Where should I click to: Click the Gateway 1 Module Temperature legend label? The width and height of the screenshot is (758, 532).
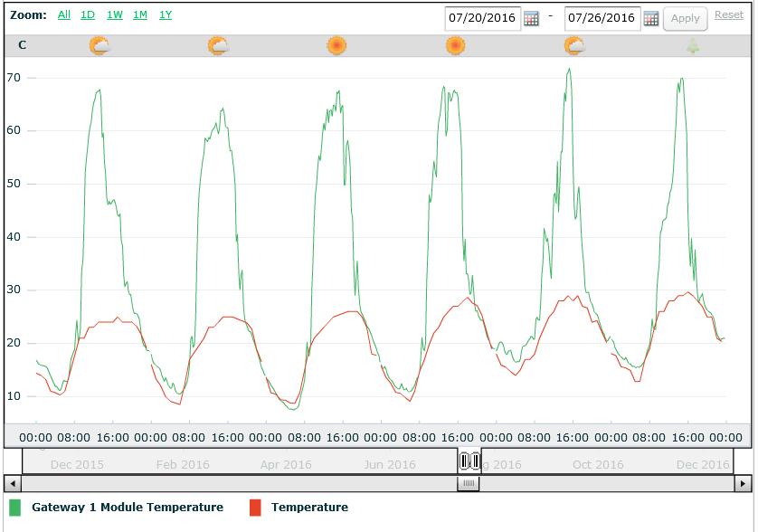(x=128, y=508)
